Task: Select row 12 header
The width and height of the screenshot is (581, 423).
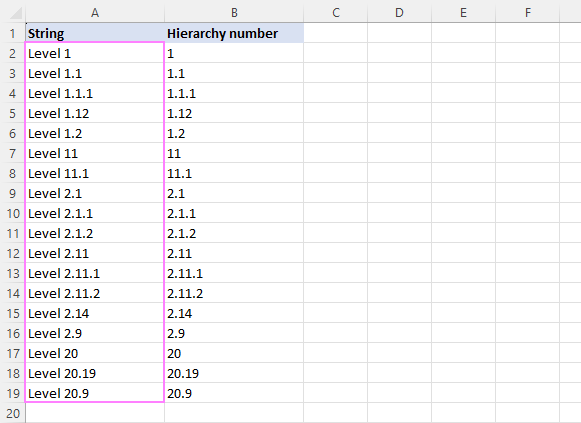Action: pos(13,253)
